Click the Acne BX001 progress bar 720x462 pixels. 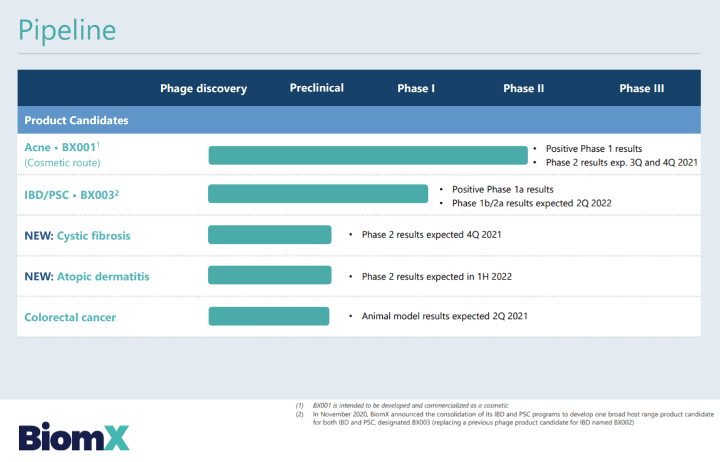pos(367,155)
